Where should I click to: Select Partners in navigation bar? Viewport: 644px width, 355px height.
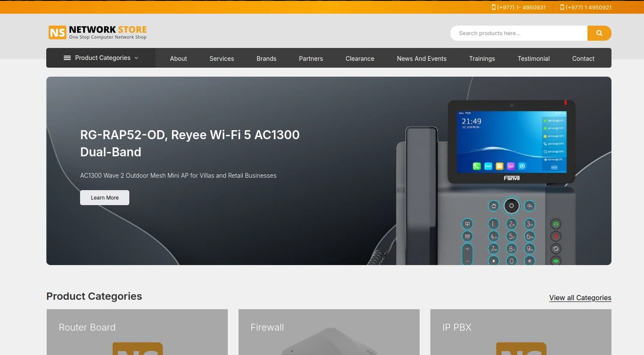[x=311, y=59]
